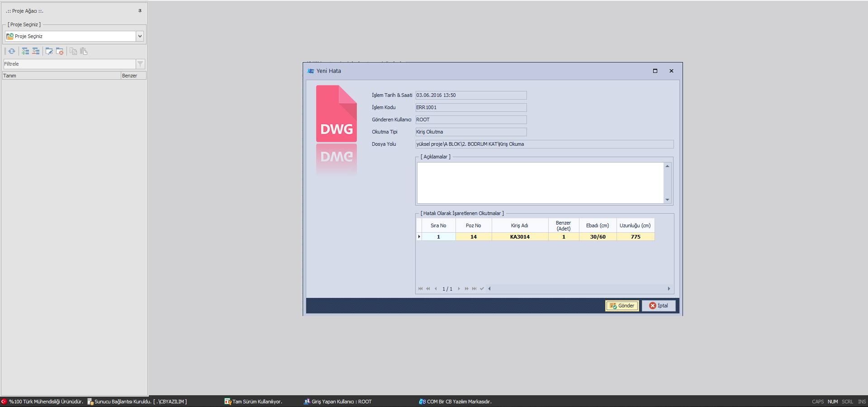Click the Yeni Hata title bar icon

311,71
